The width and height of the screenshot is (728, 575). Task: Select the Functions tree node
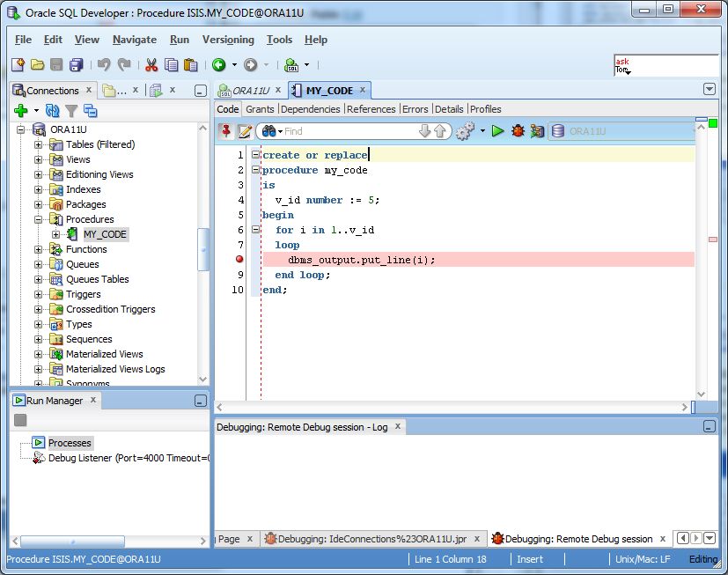(86, 249)
